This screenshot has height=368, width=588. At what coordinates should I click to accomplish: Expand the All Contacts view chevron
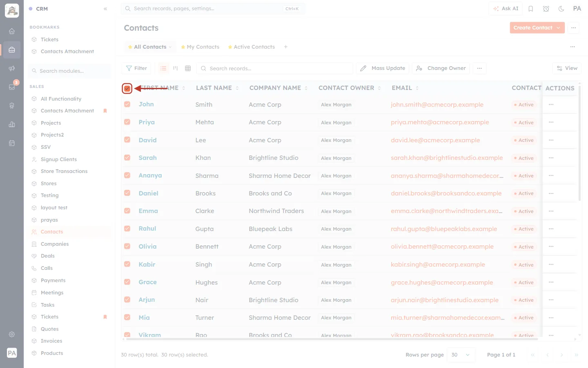[170, 47]
